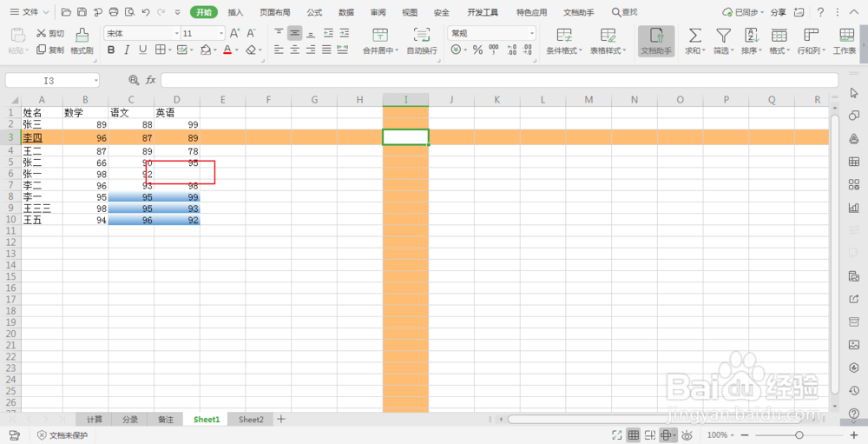
Task: Toggle Italic formatting
Action: [127, 50]
